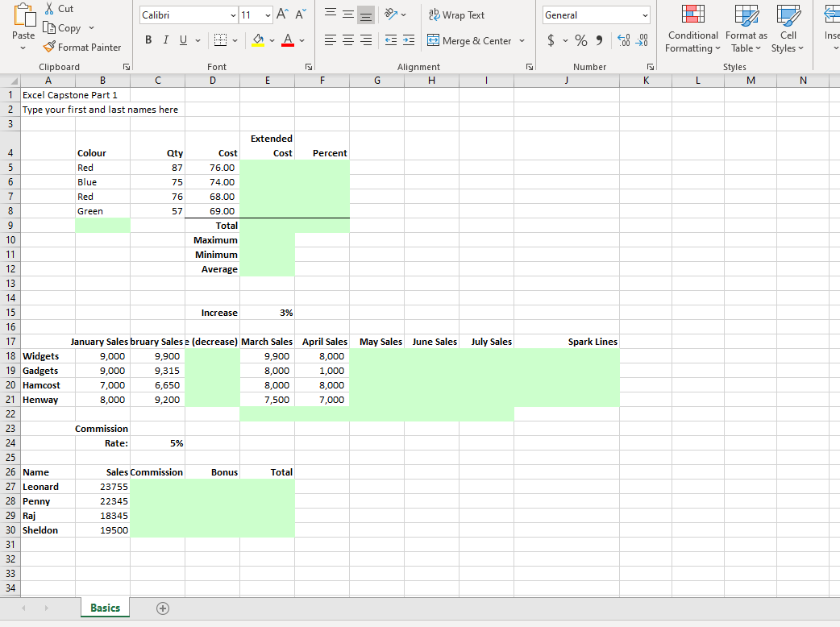This screenshot has width=840, height=627.
Task: Apply Percent Style format
Action: pos(580,40)
